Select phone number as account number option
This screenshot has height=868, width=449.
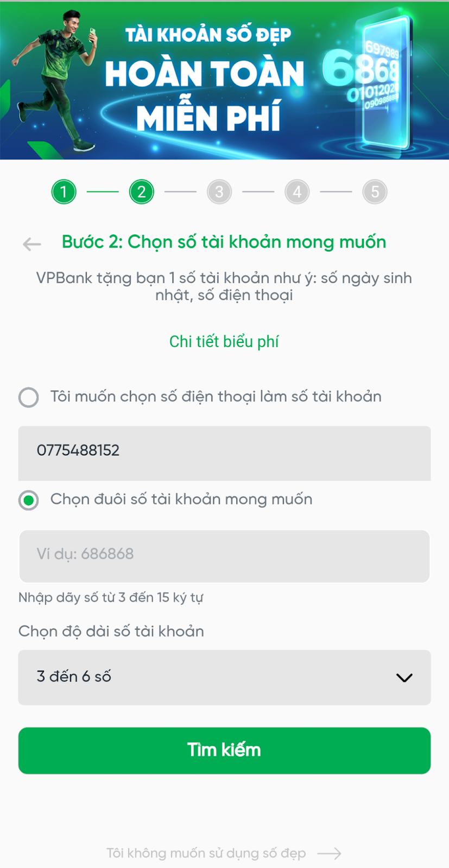[28, 397]
